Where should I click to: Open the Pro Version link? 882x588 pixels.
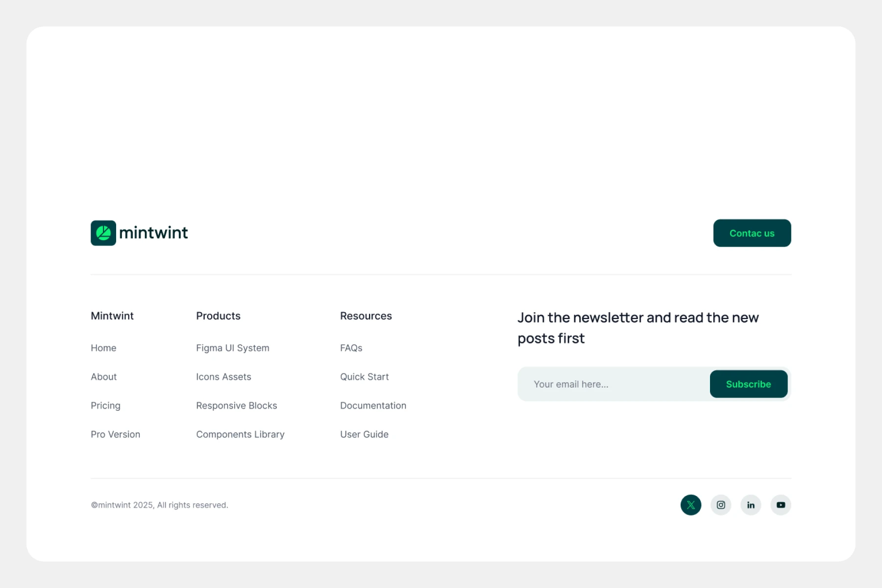click(116, 435)
